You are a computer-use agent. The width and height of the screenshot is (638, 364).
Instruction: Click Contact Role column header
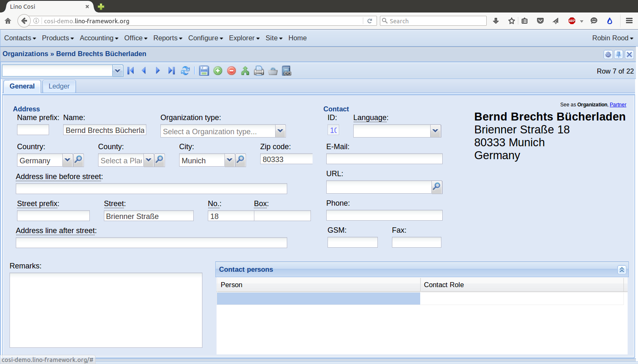coord(522,285)
